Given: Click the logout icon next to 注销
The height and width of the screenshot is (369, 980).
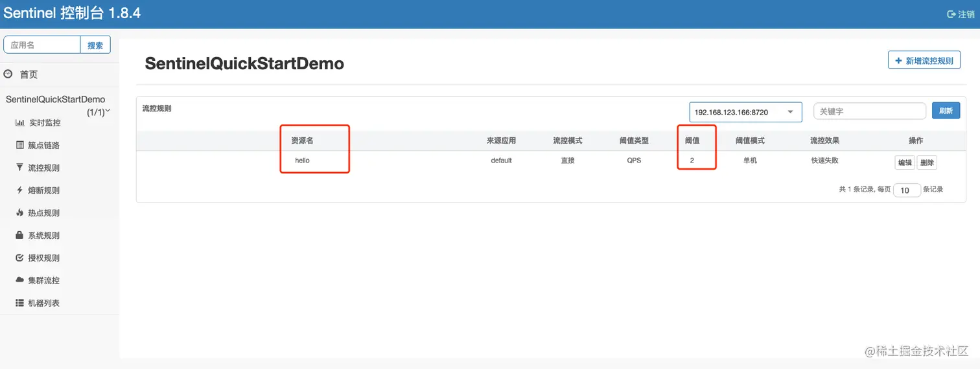Looking at the screenshot, I should click(x=951, y=14).
